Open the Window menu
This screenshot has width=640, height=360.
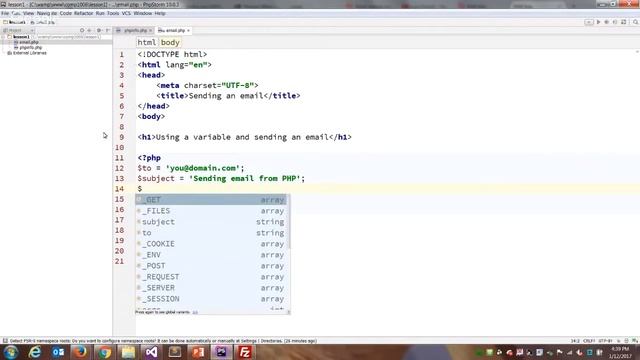(142, 13)
